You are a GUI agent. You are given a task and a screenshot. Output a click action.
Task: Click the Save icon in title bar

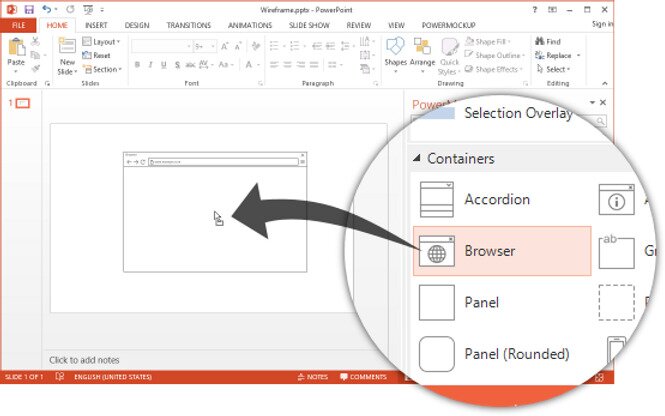[29, 9]
